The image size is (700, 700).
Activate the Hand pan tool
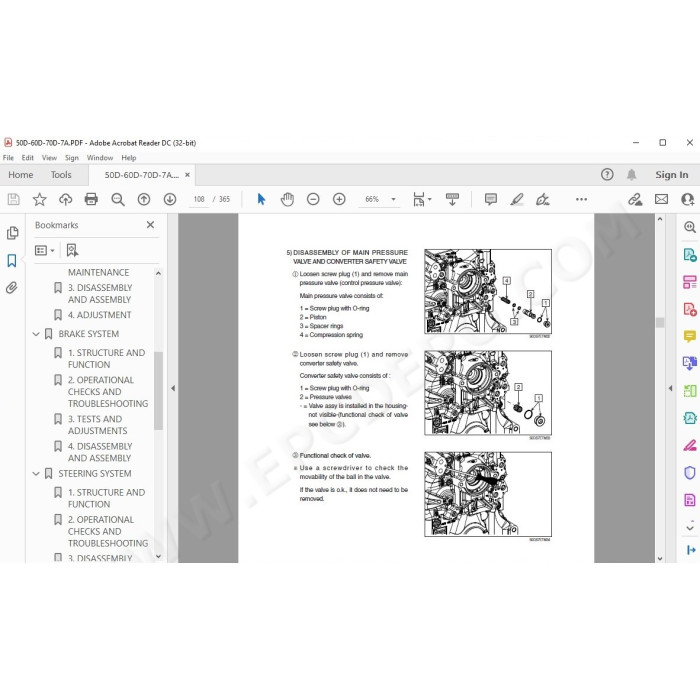pyautogui.click(x=288, y=199)
